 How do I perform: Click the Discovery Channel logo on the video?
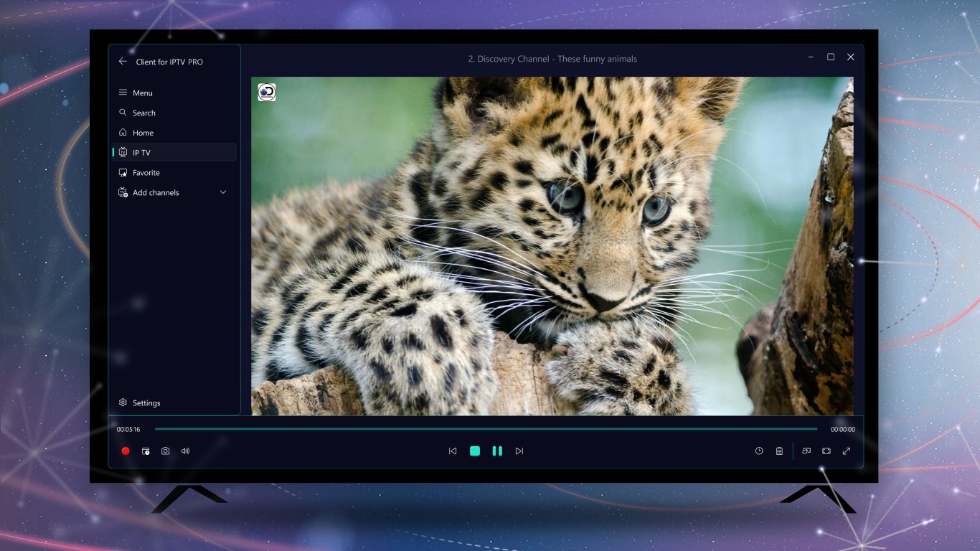click(x=267, y=92)
